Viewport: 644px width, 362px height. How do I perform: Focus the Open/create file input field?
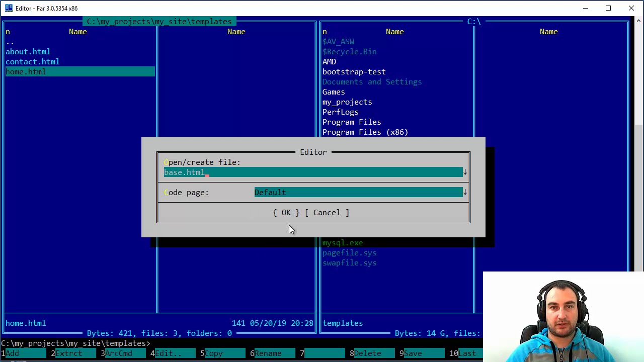(313, 172)
